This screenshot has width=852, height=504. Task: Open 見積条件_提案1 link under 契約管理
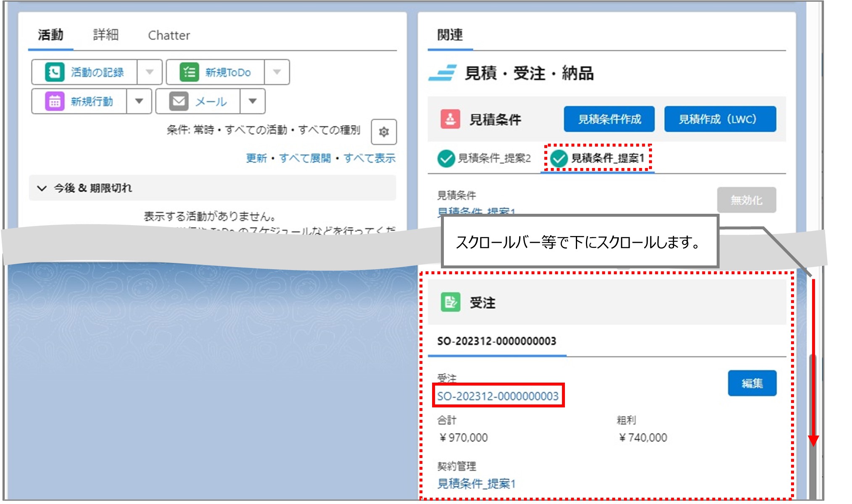(476, 483)
